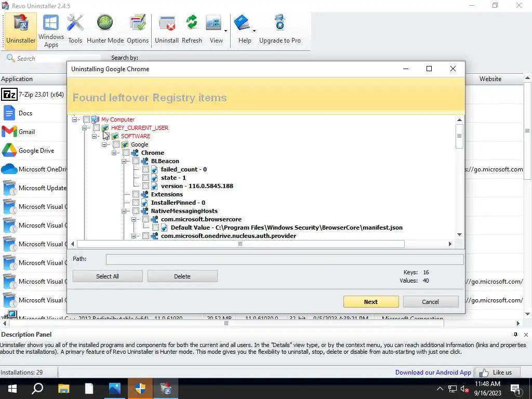
Task: Activate Hunter Mode
Action: click(105, 30)
